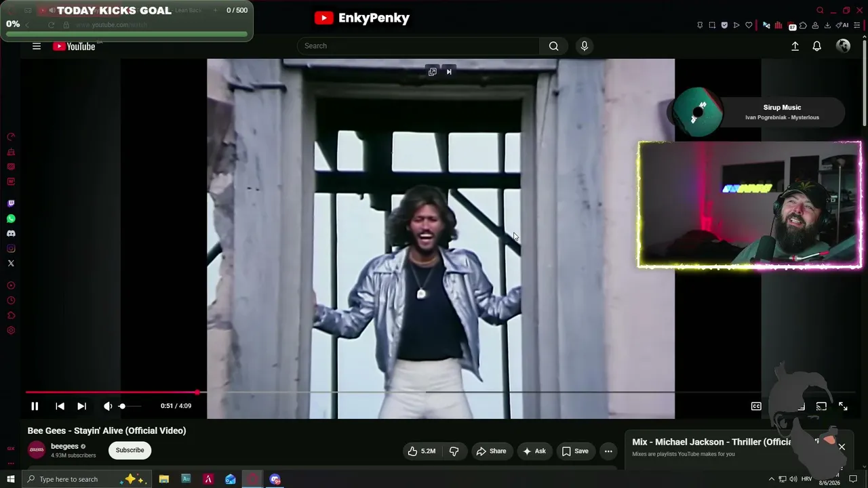Viewport: 868px width, 488px height.
Task: Open X in the browser sidebar
Action: 11,263
